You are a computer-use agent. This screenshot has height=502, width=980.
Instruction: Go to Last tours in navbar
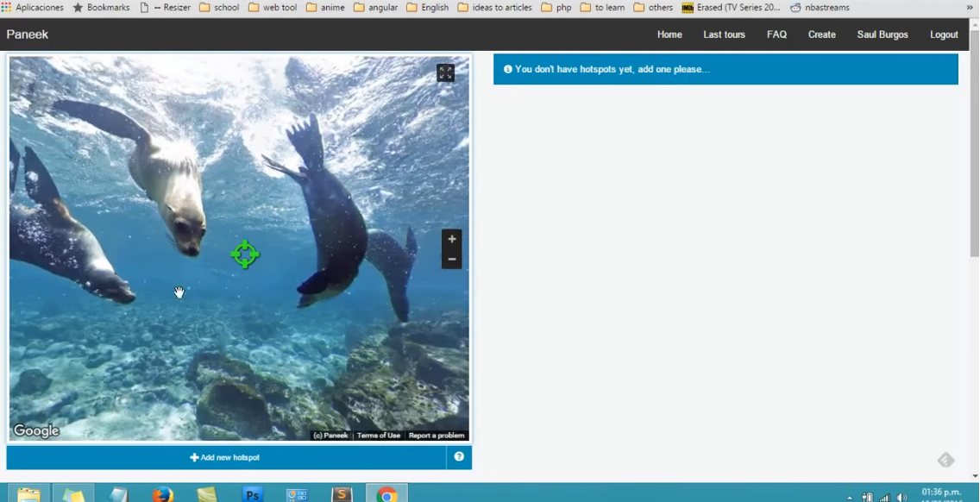pos(724,35)
